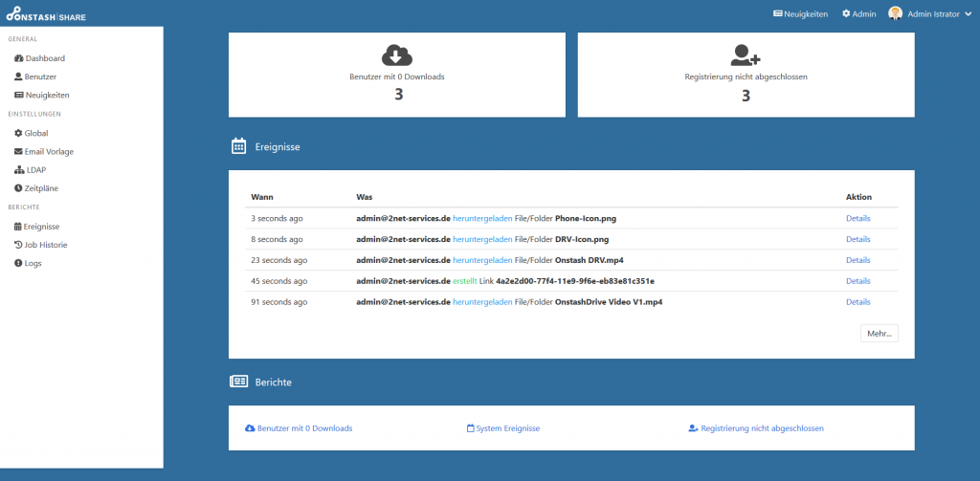Open Details for OnstashDrive Video V1.mp4
Screen dimensions: 980x481
[858, 302]
